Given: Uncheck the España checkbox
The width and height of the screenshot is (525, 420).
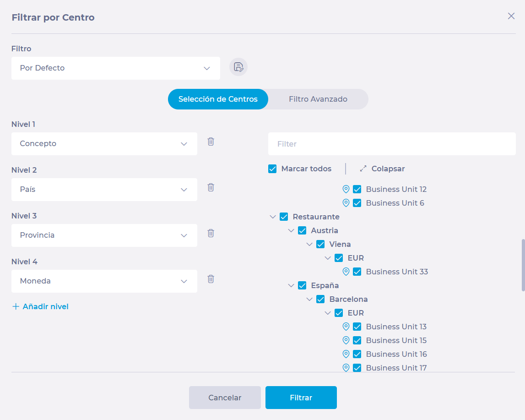Looking at the screenshot, I should pyautogui.click(x=303, y=285).
